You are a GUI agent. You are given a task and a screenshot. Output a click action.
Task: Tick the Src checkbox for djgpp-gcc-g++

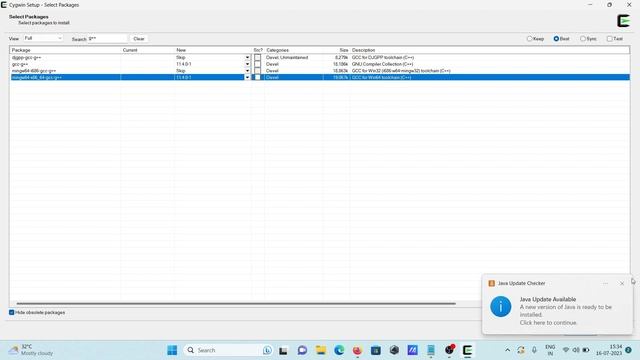tap(257, 58)
